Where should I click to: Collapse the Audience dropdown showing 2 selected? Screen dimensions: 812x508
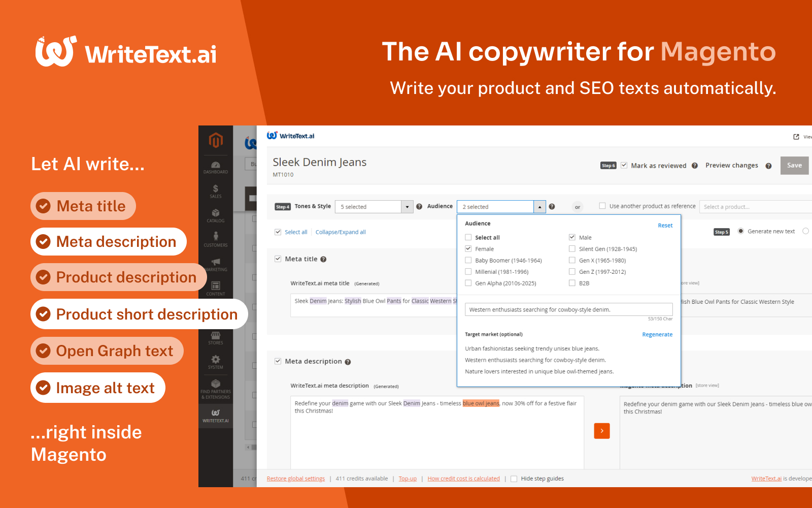[539, 206]
